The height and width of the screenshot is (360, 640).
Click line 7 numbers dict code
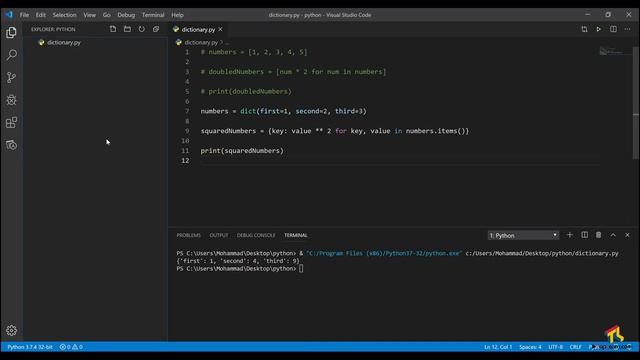[x=284, y=111]
